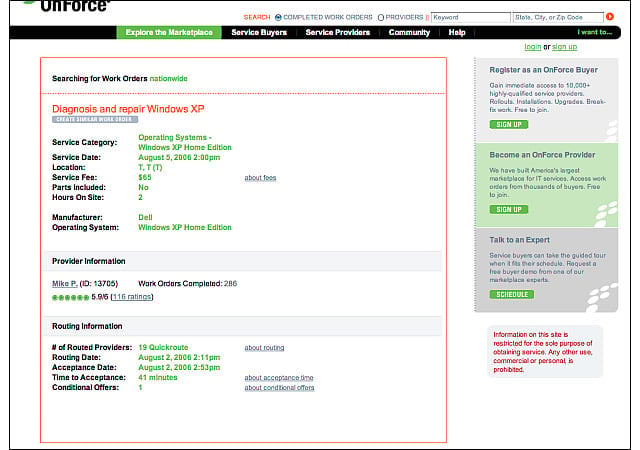Click the 'Routing Information' section header
This screenshot has width=640, height=450.
pyautogui.click(x=87, y=326)
